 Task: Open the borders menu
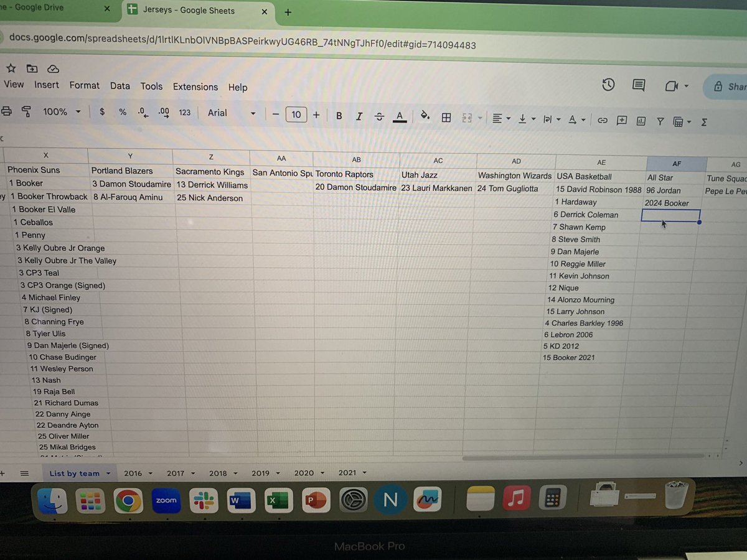tap(446, 117)
